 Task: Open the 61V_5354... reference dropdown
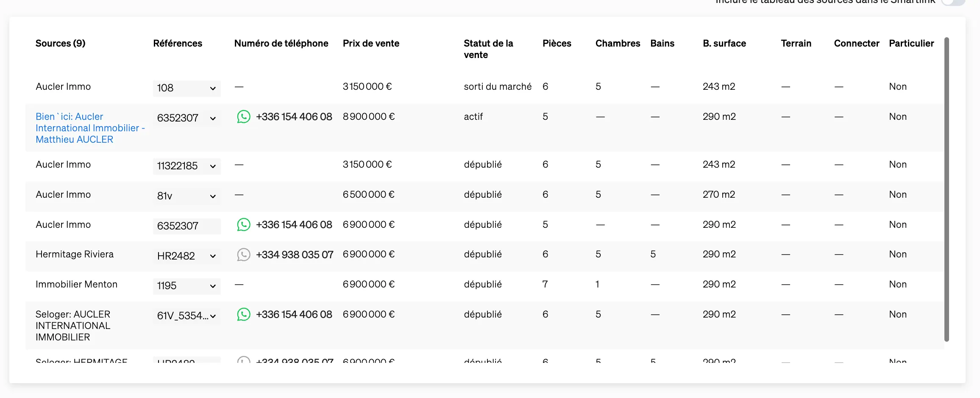(187, 316)
